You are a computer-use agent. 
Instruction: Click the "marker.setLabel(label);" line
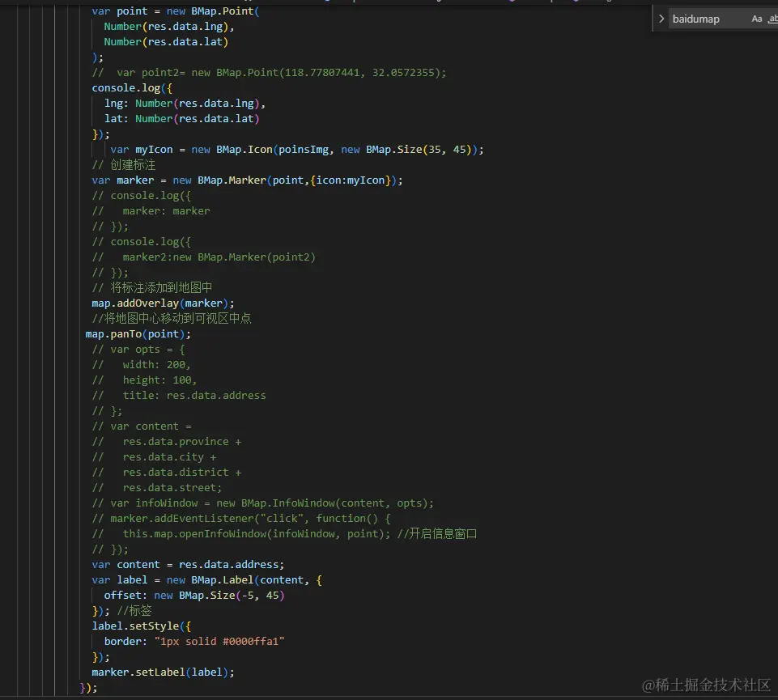[163, 672]
